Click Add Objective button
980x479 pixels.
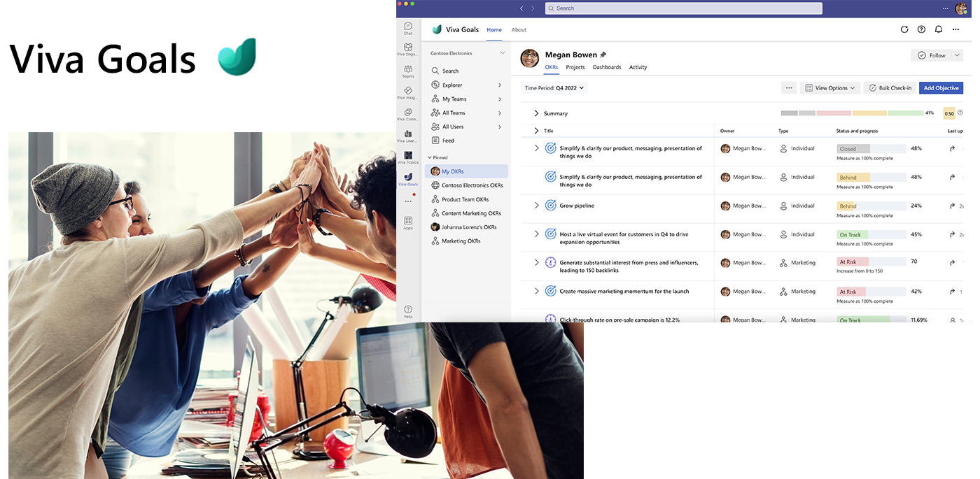(x=941, y=88)
